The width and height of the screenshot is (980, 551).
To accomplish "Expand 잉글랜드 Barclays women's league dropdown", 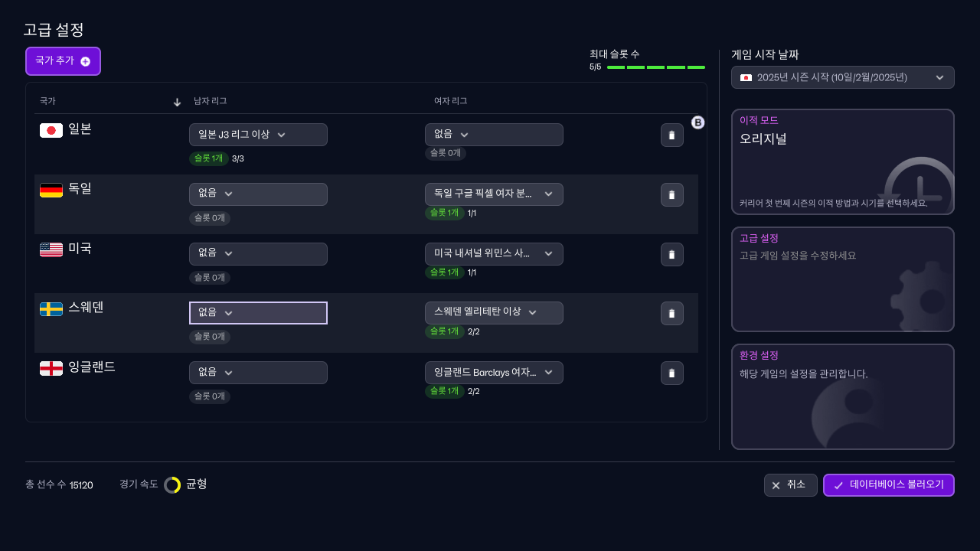I will (494, 373).
